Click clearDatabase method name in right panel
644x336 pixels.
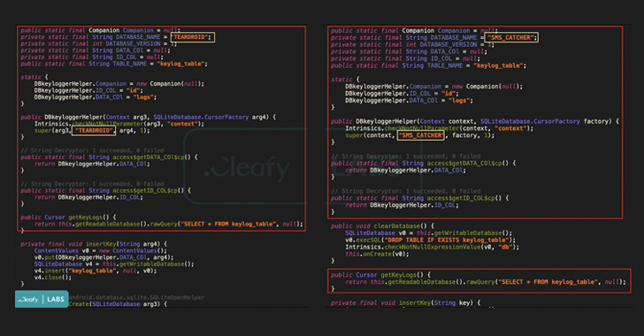(395, 226)
